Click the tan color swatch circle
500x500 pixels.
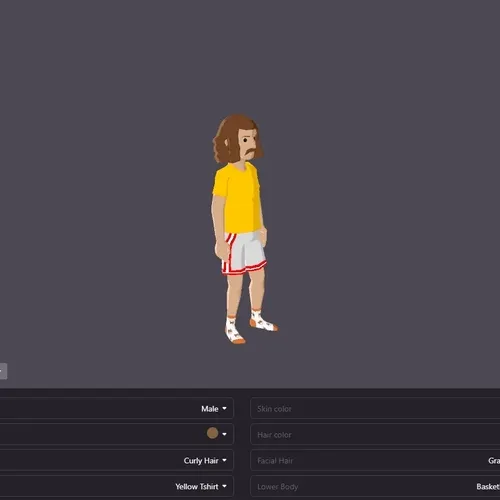click(212, 433)
